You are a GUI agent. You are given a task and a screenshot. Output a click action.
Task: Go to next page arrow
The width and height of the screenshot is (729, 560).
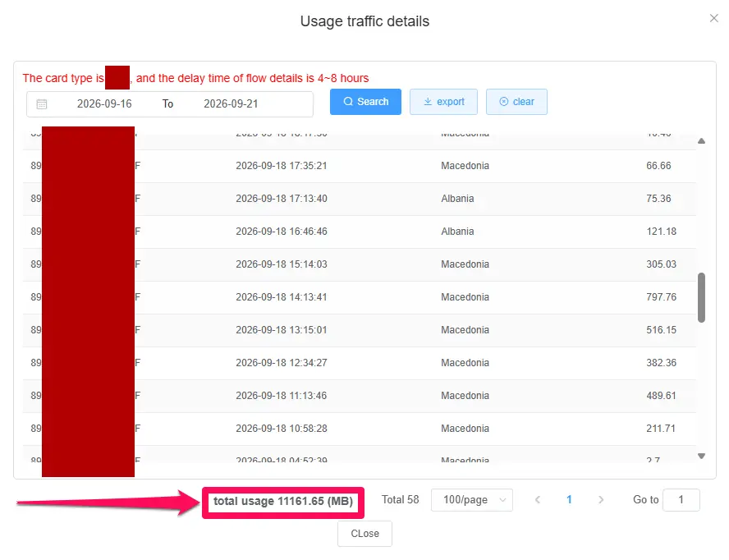pyautogui.click(x=601, y=500)
